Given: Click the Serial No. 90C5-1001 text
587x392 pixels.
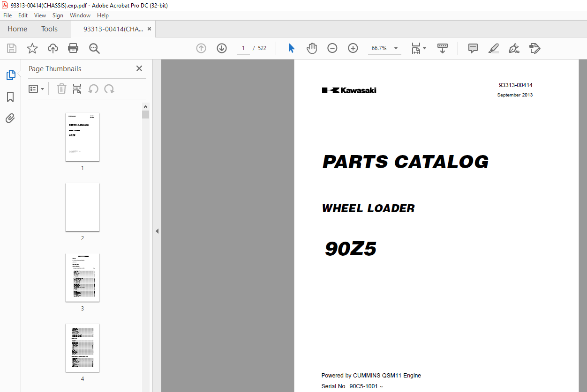Looking at the screenshot, I should 352,386.
